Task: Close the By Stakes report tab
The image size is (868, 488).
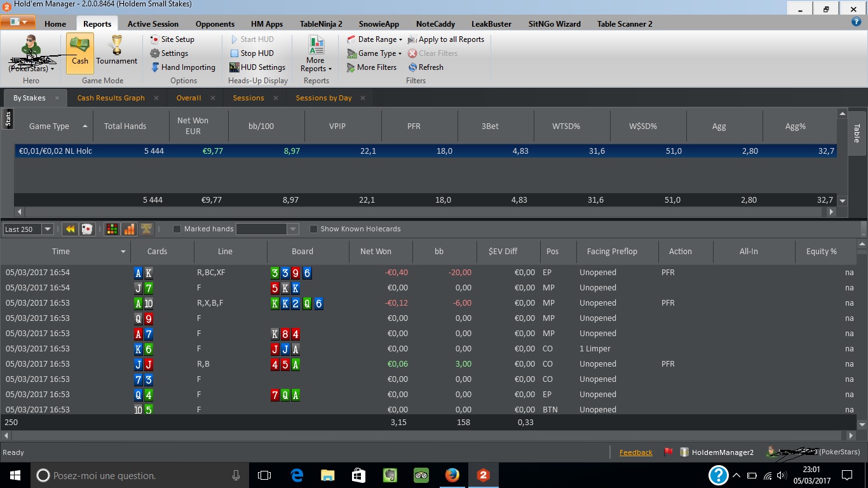Action: (x=57, y=98)
